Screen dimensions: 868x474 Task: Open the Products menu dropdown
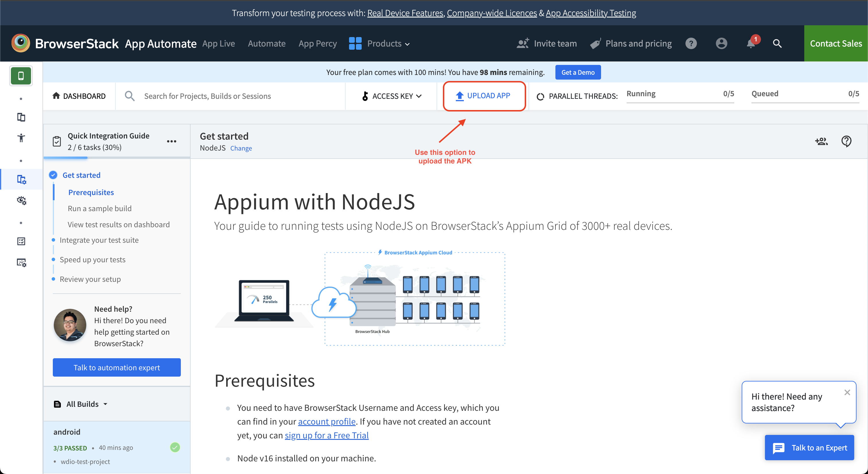pyautogui.click(x=388, y=43)
